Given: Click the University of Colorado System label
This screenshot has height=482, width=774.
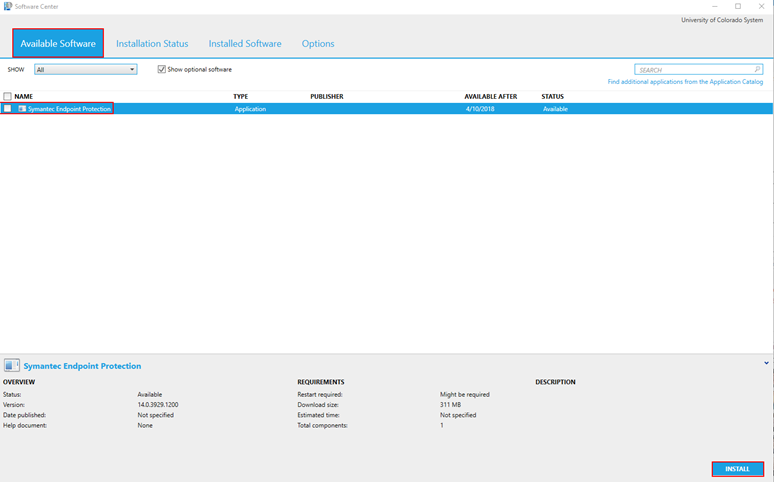Looking at the screenshot, I should (722, 20).
